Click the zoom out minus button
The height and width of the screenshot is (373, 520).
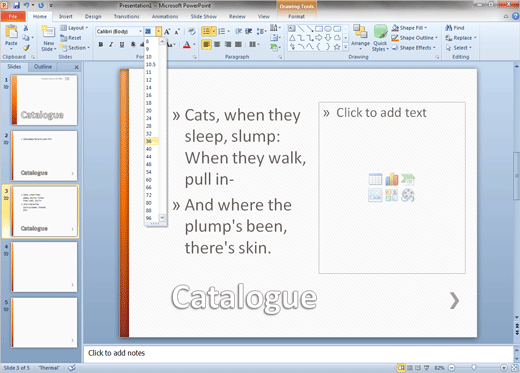[x=452, y=368]
